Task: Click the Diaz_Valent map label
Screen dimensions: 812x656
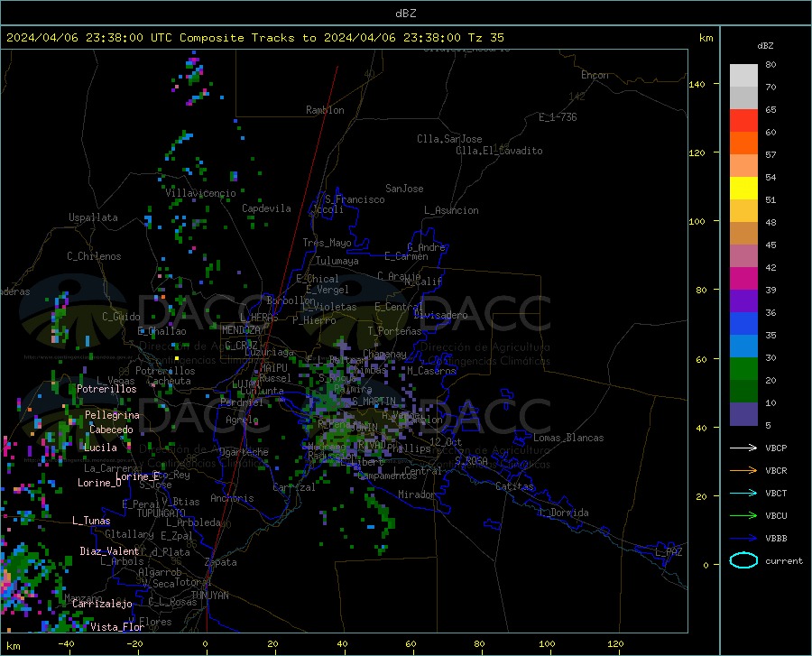Action: (109, 551)
